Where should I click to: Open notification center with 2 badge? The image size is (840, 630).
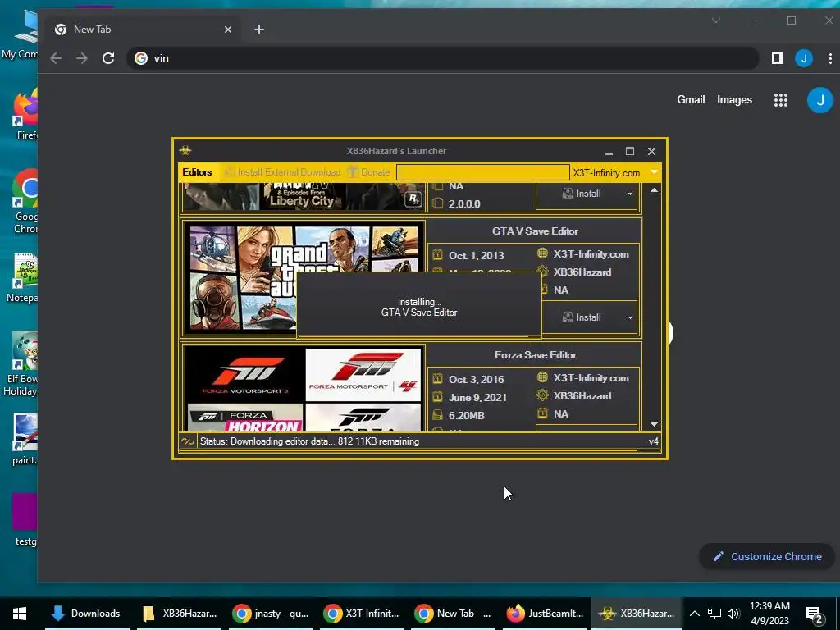815,614
